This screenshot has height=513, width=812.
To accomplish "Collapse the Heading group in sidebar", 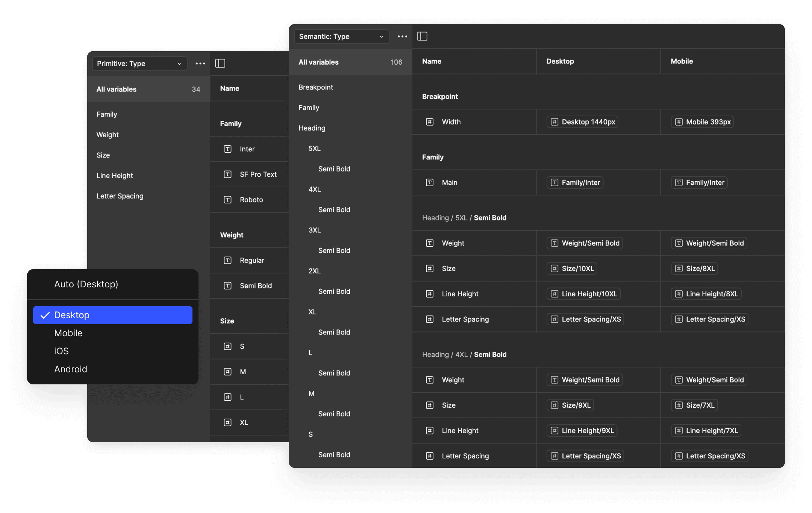I will pos(312,128).
